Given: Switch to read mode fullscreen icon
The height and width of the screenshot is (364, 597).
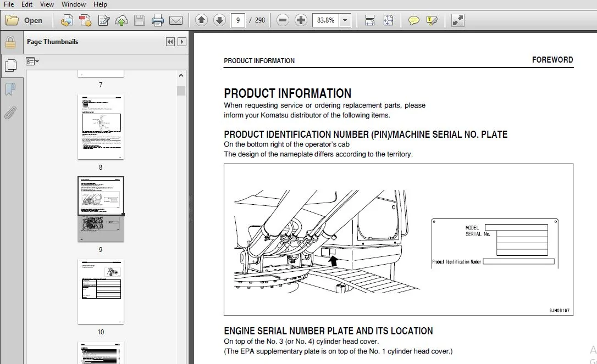Looking at the screenshot, I should [457, 20].
